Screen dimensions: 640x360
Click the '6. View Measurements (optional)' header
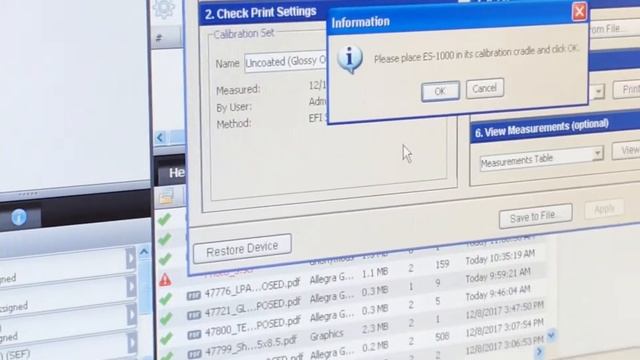point(542,129)
